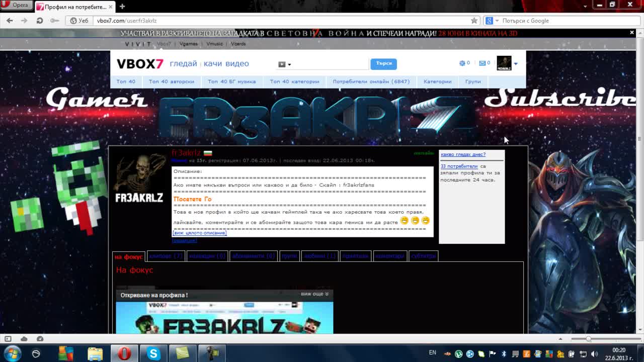
Task: Click the blue 'Търси' button
Action: coord(384,64)
